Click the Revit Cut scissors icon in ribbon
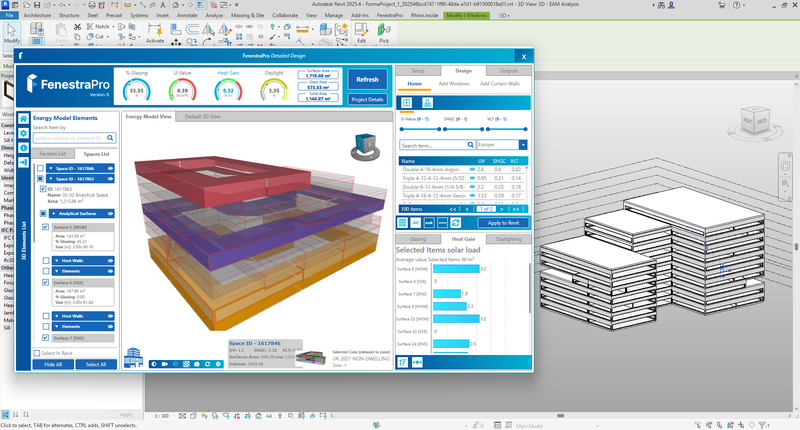 click(x=77, y=27)
